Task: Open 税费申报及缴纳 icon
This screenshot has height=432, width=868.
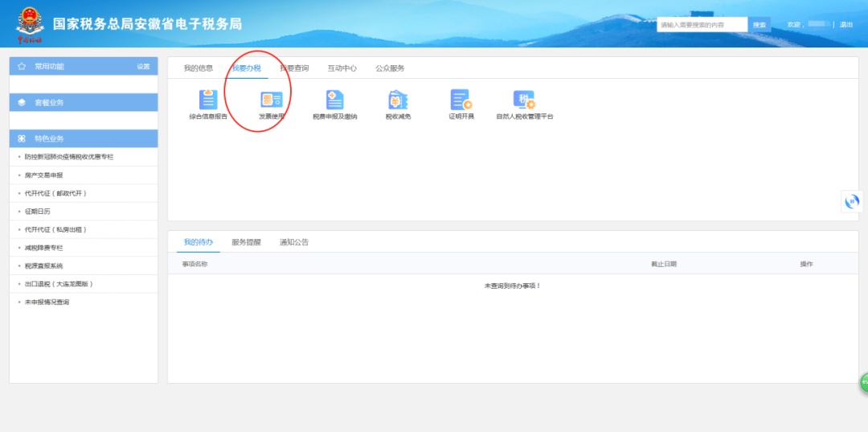Action: [334, 100]
